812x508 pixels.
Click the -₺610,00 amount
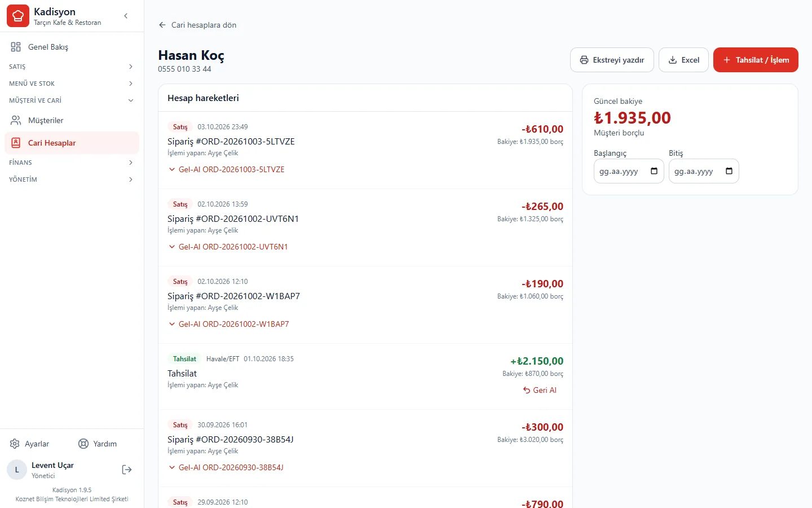coord(542,129)
